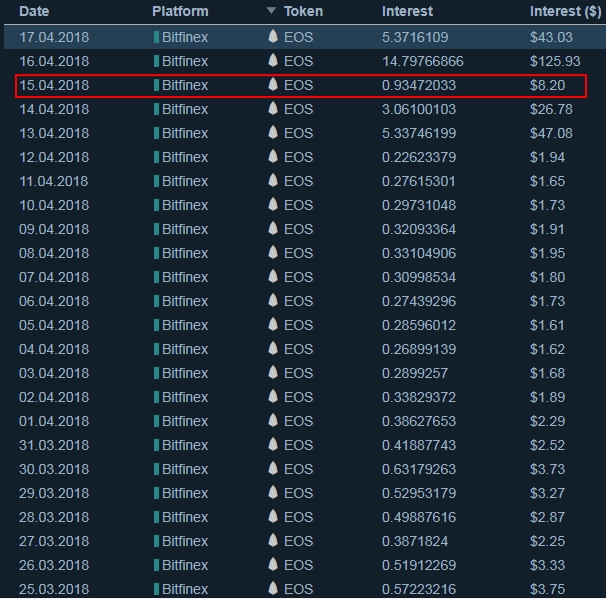Click Bitfinex in the 13.04.2018 row
This screenshot has height=599, width=606.
(x=185, y=133)
